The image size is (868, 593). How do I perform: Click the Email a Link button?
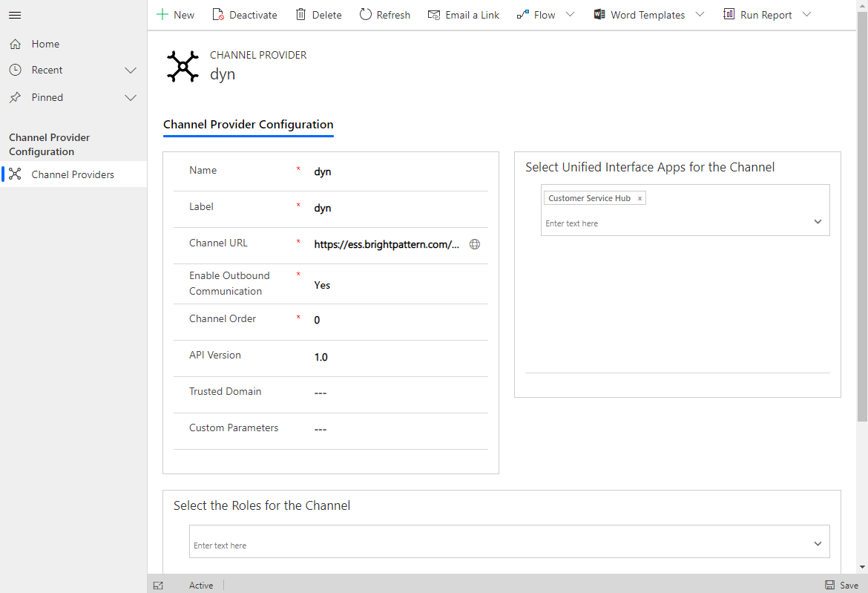coord(464,15)
